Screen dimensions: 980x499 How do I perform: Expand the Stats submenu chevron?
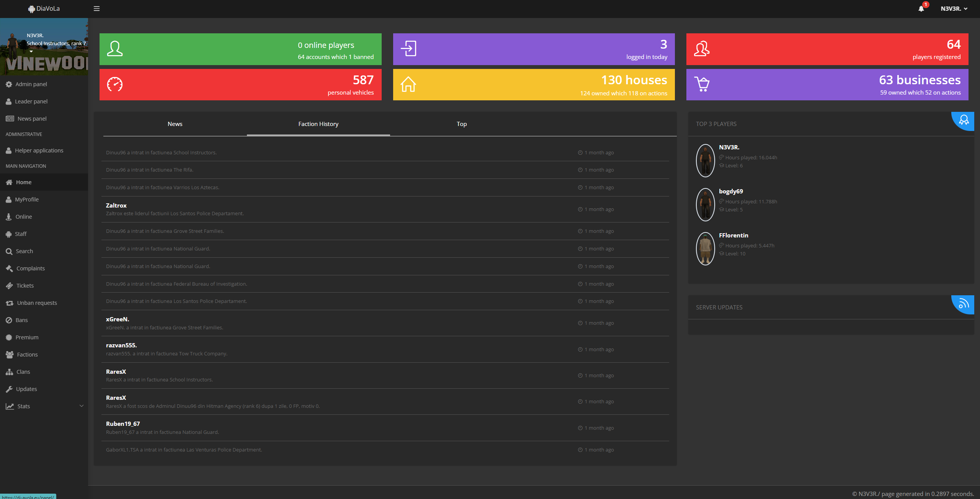tap(81, 406)
